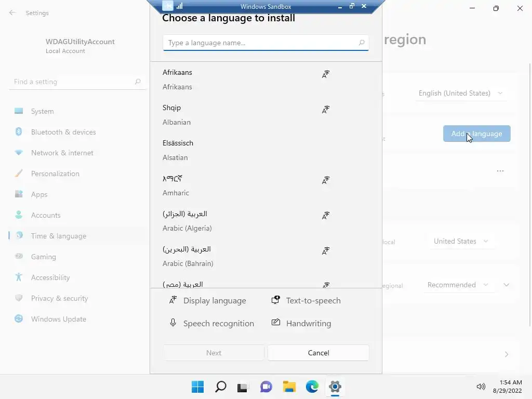Select Arabic (Bahrain) in the list
The width and height of the screenshot is (532, 399).
265,256
